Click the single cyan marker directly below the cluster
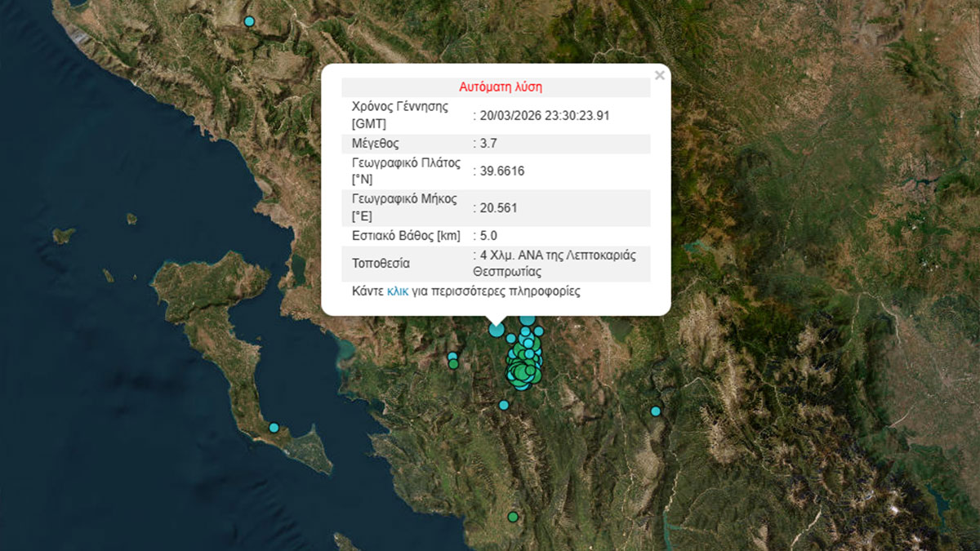Viewport: 980px width, 551px height. (x=504, y=405)
